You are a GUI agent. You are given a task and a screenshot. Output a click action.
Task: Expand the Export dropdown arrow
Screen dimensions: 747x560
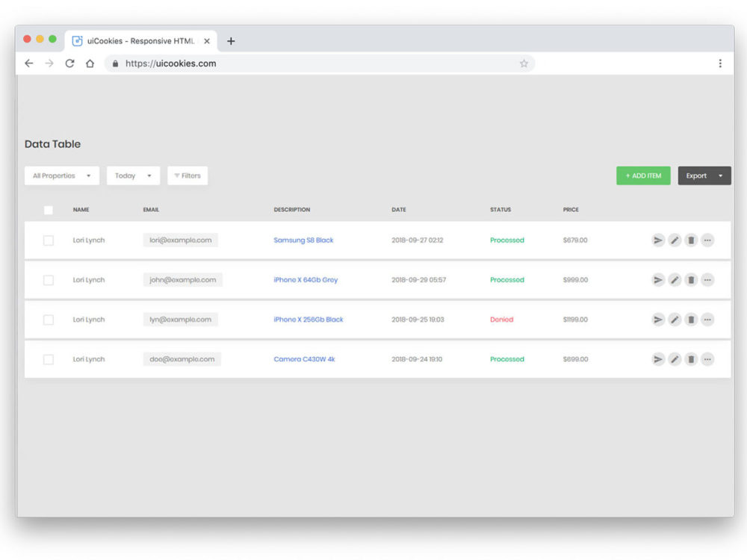coord(720,176)
